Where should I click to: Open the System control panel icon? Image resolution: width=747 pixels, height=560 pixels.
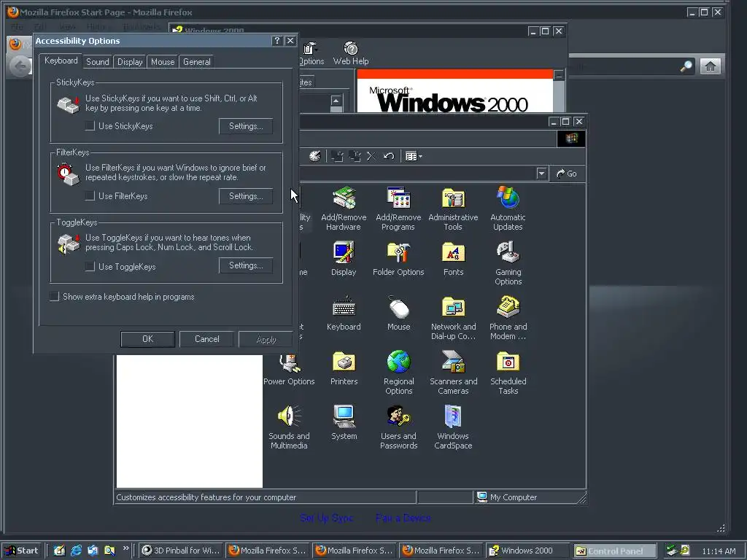344,423
